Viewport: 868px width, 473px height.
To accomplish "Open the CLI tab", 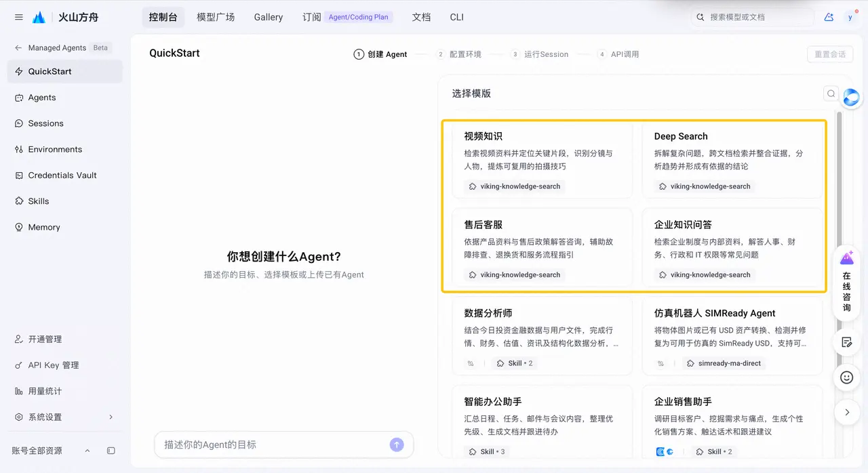I will click(x=457, y=17).
